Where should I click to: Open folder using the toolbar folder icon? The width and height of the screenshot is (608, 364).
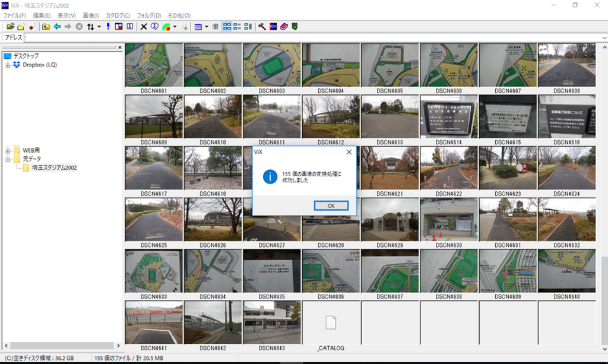(x=11, y=27)
